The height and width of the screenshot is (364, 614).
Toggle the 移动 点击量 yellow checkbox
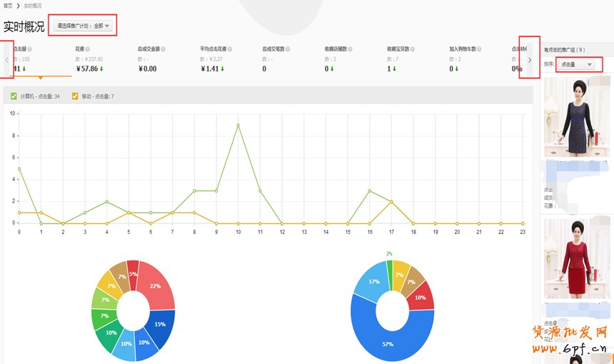75,96
